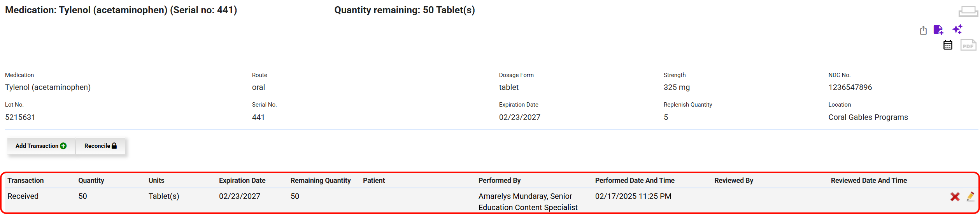The width and height of the screenshot is (980, 214).
Task: Click the Reviewed By column header
Action: (x=734, y=181)
